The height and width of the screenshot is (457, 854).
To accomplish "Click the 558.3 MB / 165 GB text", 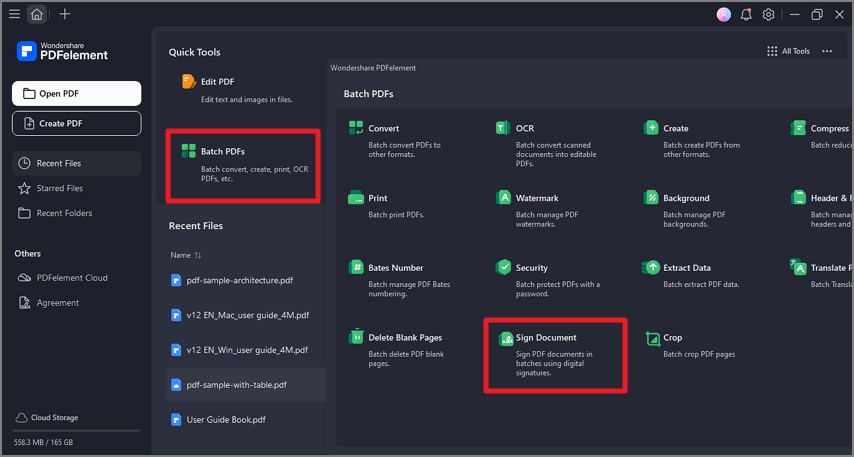I will click(44, 442).
